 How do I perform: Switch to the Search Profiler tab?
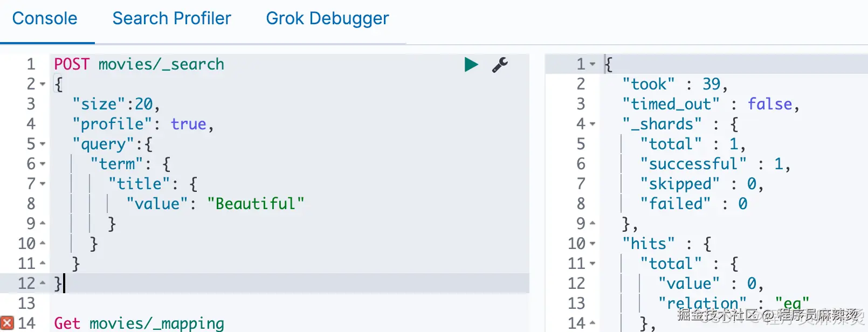click(x=171, y=18)
